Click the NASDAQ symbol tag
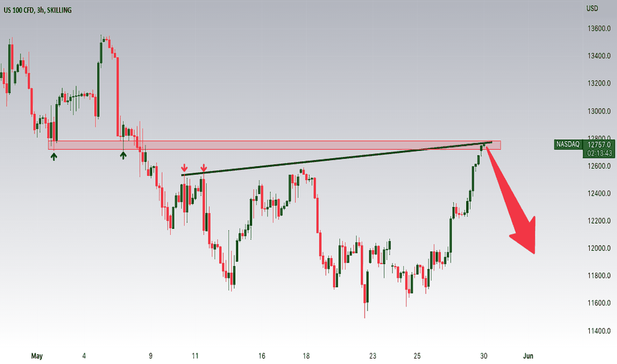 click(567, 144)
